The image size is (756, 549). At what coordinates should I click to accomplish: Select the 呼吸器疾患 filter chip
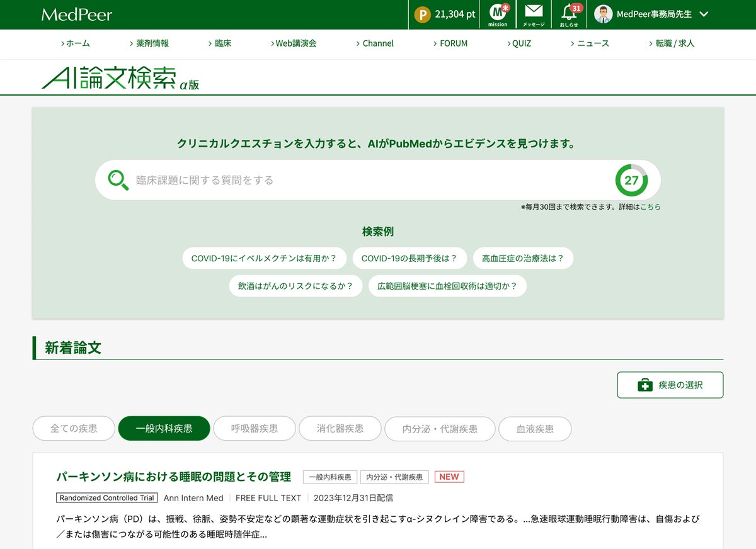[x=255, y=429]
